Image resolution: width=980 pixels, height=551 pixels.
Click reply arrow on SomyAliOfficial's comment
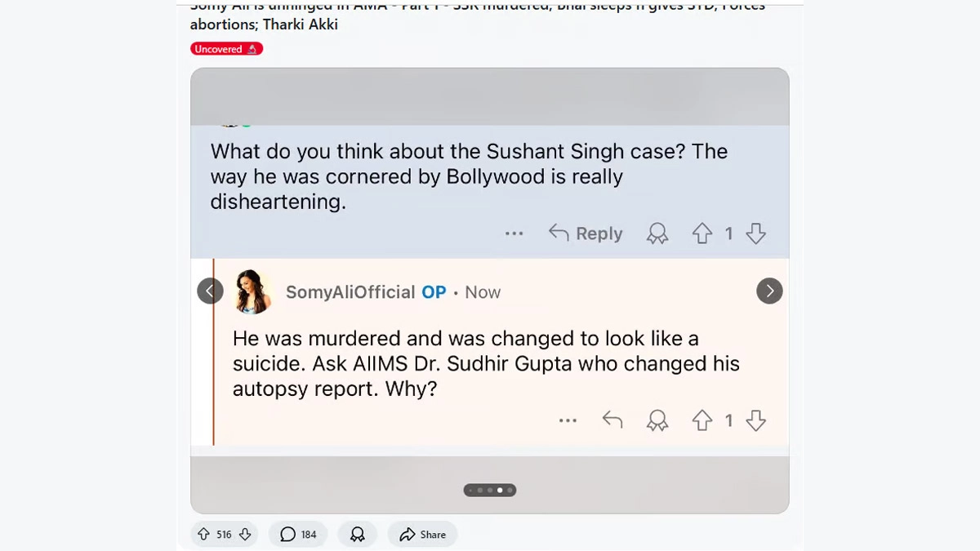612,420
